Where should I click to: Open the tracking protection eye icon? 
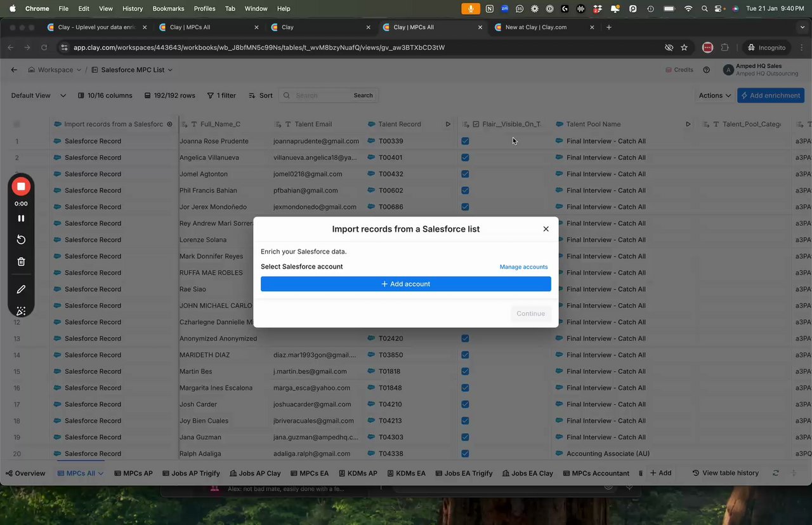[x=669, y=48]
